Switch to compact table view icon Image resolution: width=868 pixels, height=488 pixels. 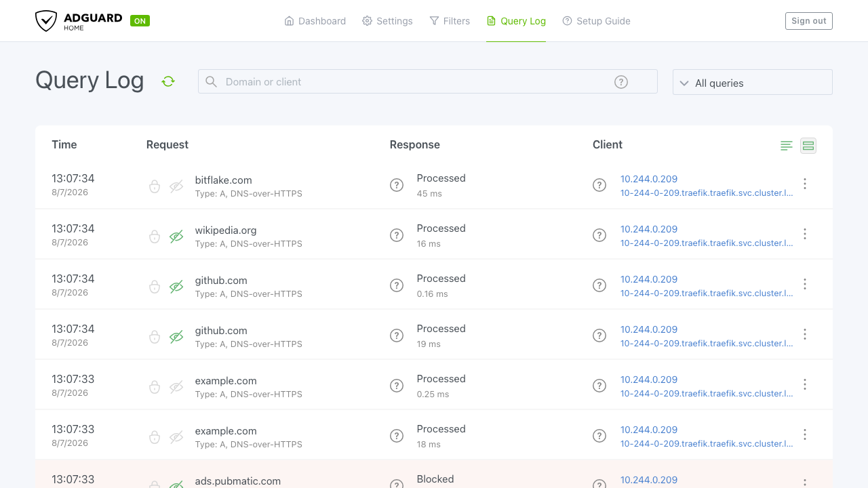(x=787, y=145)
